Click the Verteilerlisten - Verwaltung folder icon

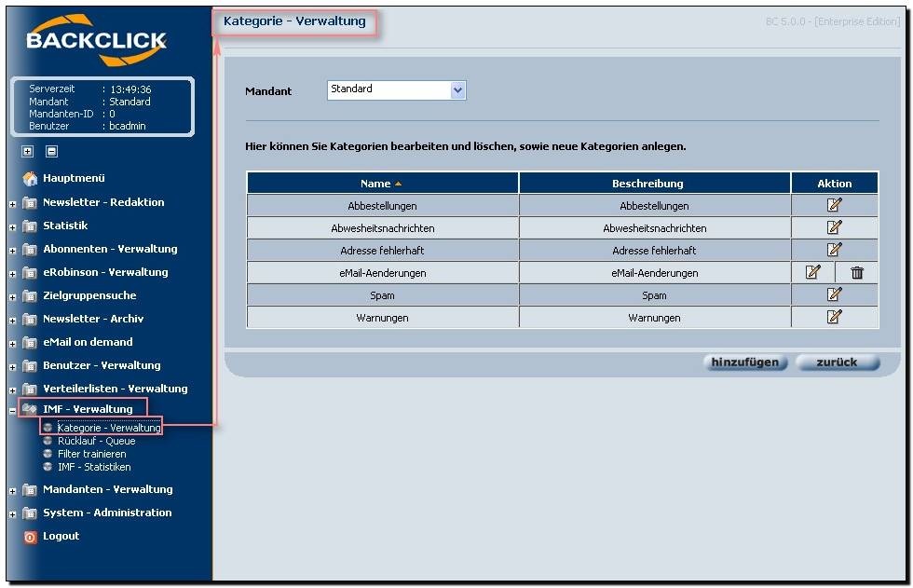[29, 389]
